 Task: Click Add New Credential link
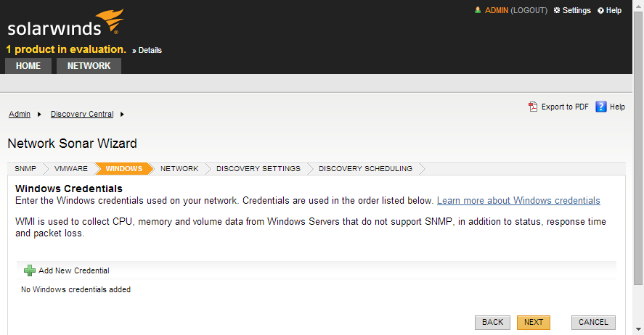coord(74,270)
